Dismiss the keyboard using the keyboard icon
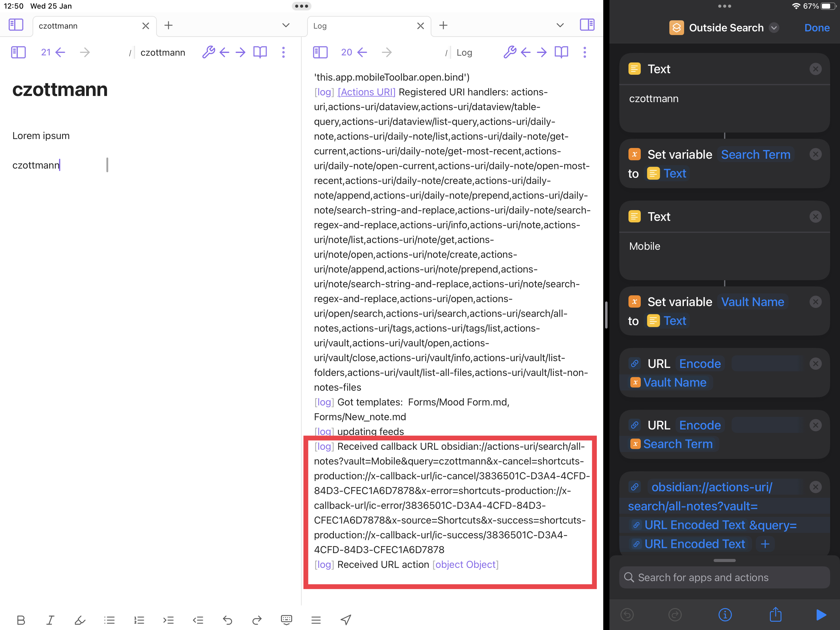The width and height of the screenshot is (840, 630). click(286, 620)
